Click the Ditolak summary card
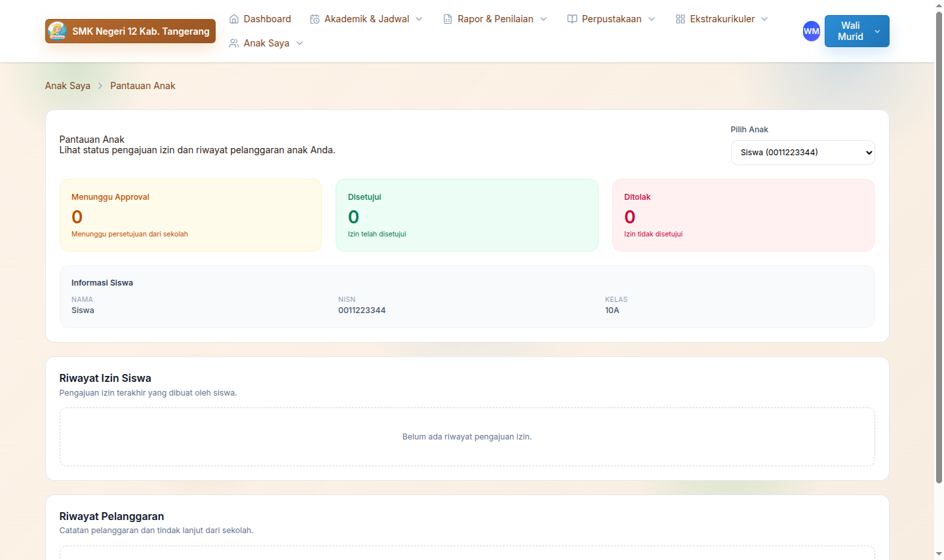The height and width of the screenshot is (560, 944). pos(743,215)
